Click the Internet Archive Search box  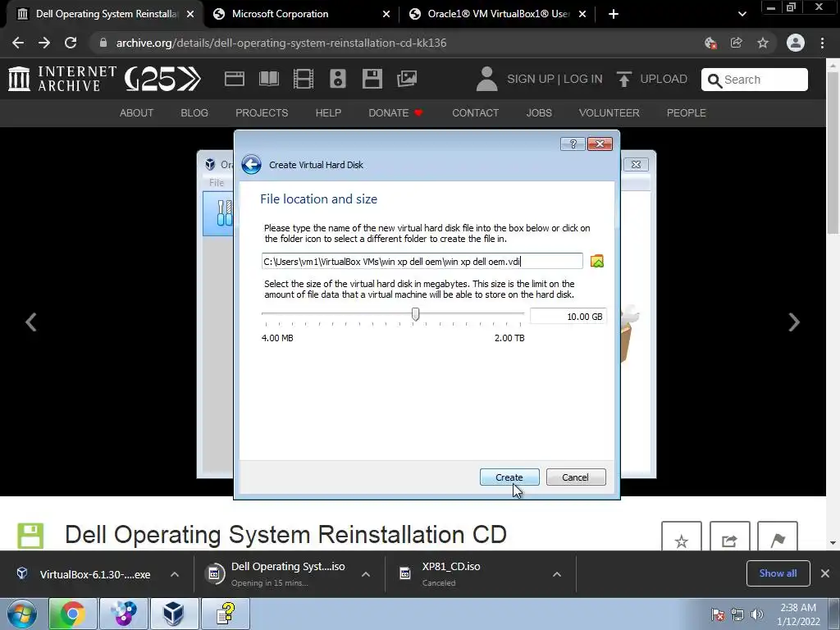755,80
